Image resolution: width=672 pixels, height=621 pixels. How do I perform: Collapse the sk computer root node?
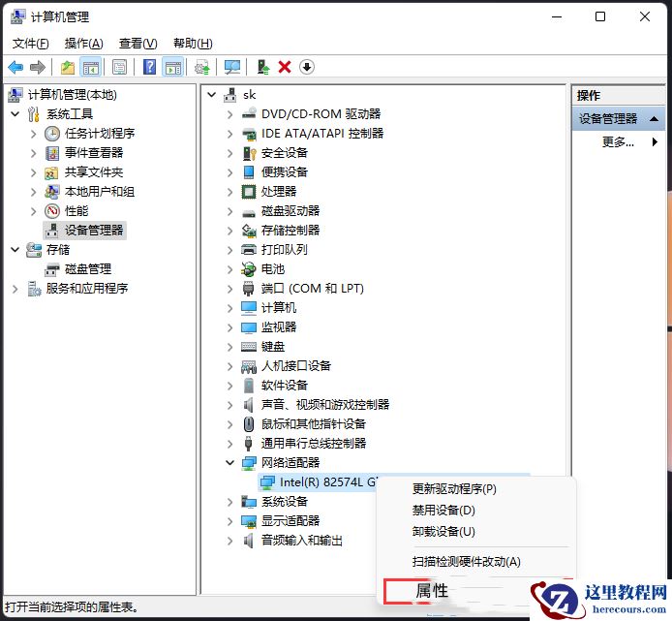212,94
